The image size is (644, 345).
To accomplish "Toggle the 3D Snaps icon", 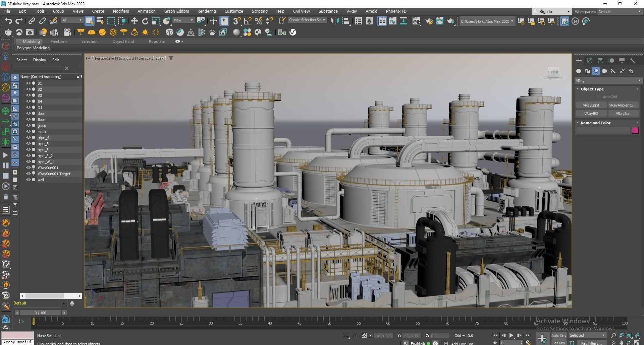I will [237, 21].
